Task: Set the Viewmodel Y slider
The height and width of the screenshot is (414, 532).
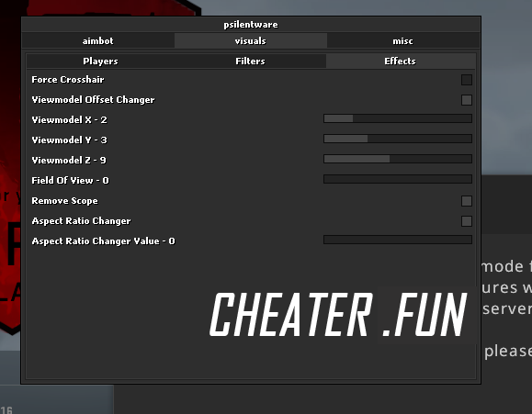Action: [x=398, y=139]
